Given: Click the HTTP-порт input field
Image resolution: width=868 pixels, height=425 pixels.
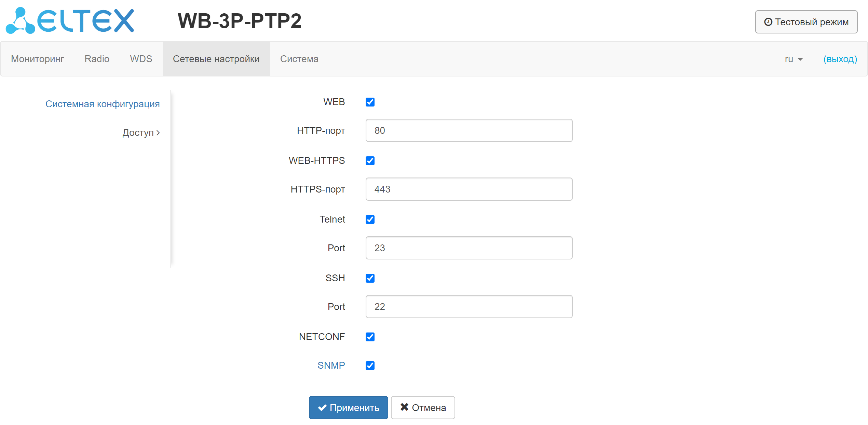Looking at the screenshot, I should pos(469,130).
